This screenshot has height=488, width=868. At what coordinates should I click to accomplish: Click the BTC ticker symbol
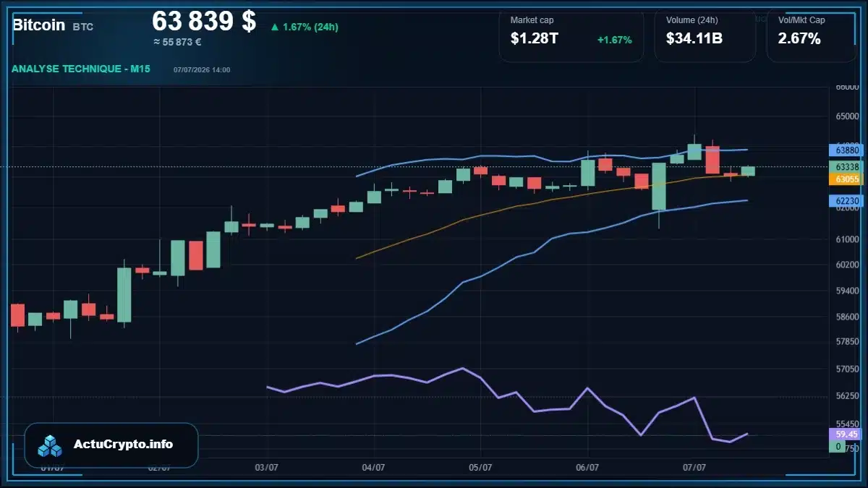pyautogui.click(x=83, y=27)
